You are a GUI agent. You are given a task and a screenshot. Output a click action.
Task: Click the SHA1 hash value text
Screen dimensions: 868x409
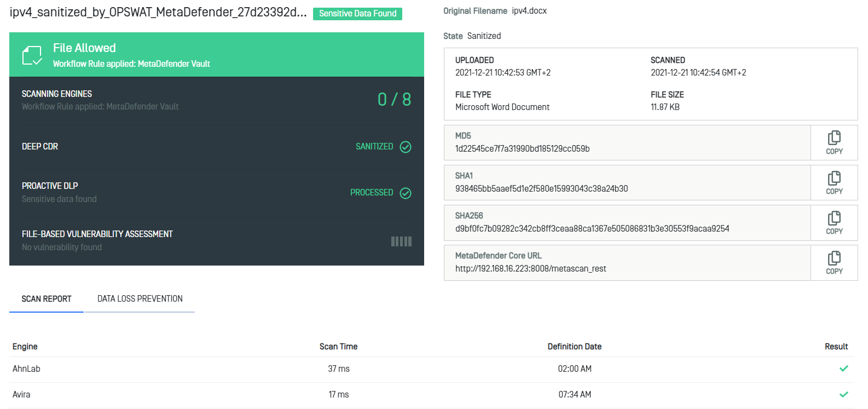542,189
